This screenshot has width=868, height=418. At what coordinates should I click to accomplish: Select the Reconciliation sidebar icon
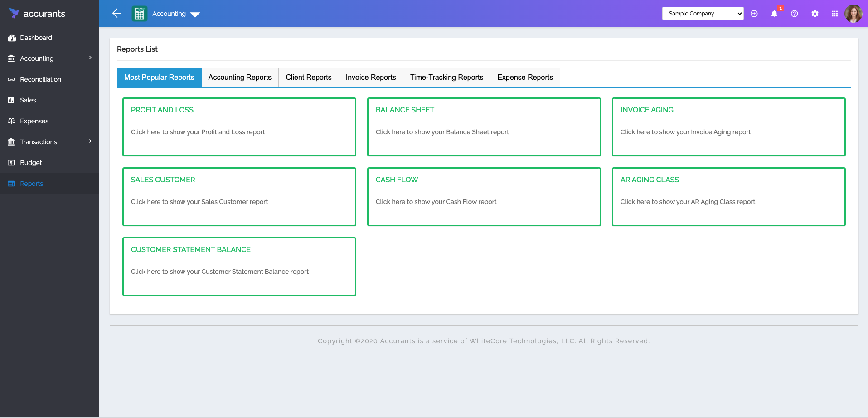pos(11,79)
